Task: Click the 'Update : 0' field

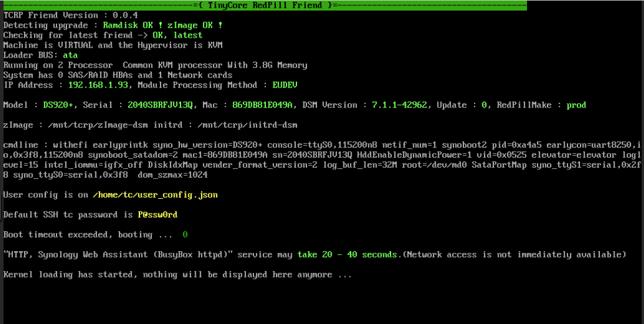Action: click(462, 105)
